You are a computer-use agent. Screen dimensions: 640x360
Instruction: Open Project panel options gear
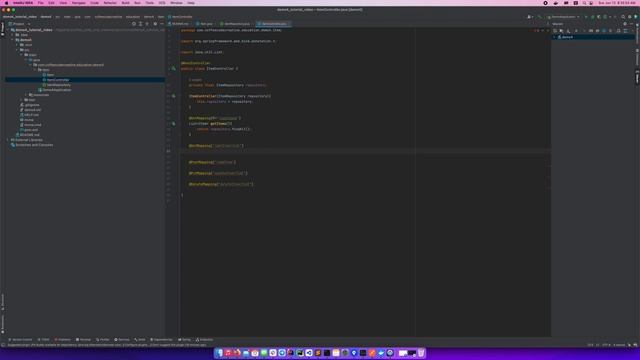pos(155,24)
